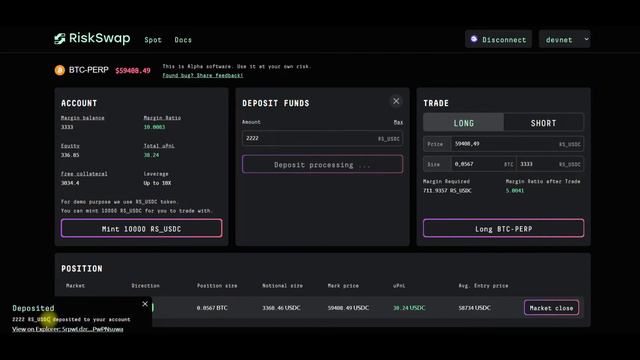Click the Margin balance label
640x360 pixels.
(82, 118)
